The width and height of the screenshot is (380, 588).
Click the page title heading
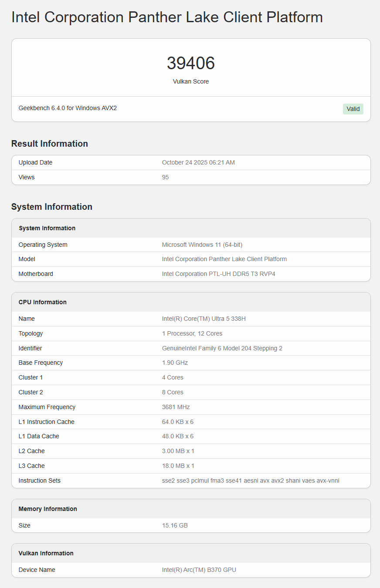(167, 17)
